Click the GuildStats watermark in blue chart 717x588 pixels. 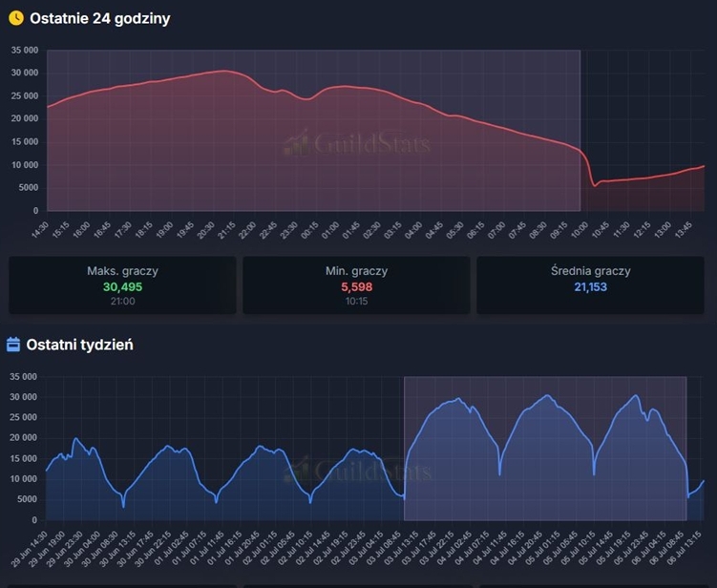click(357, 470)
